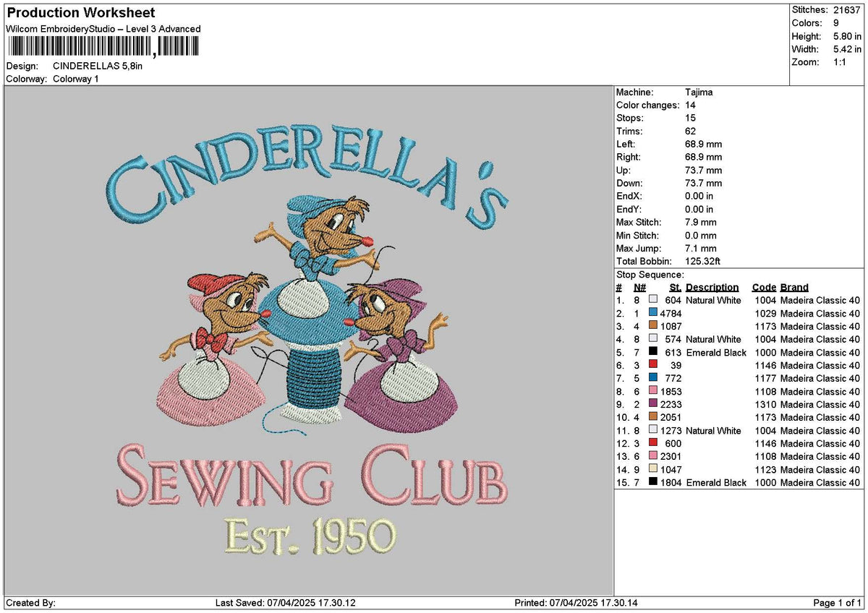Click the black swatch beside 613 stitches

pos(653,351)
